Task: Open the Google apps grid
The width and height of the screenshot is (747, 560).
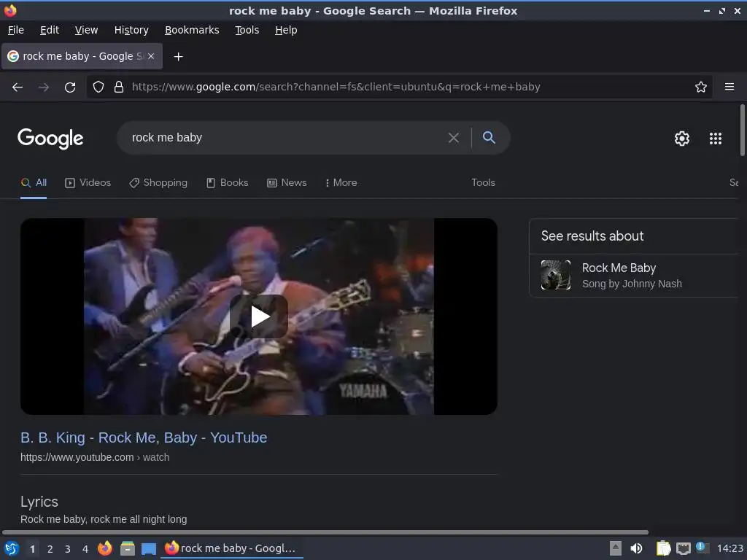Action: tap(716, 139)
